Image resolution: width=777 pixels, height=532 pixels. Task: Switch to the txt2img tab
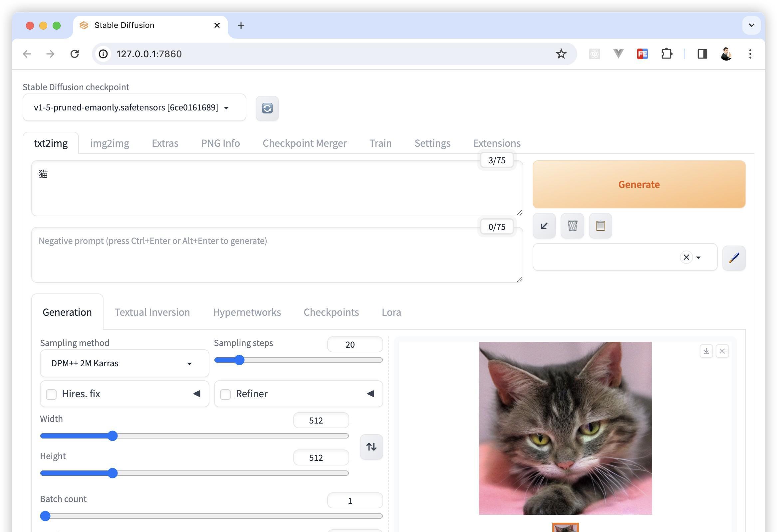coord(51,143)
